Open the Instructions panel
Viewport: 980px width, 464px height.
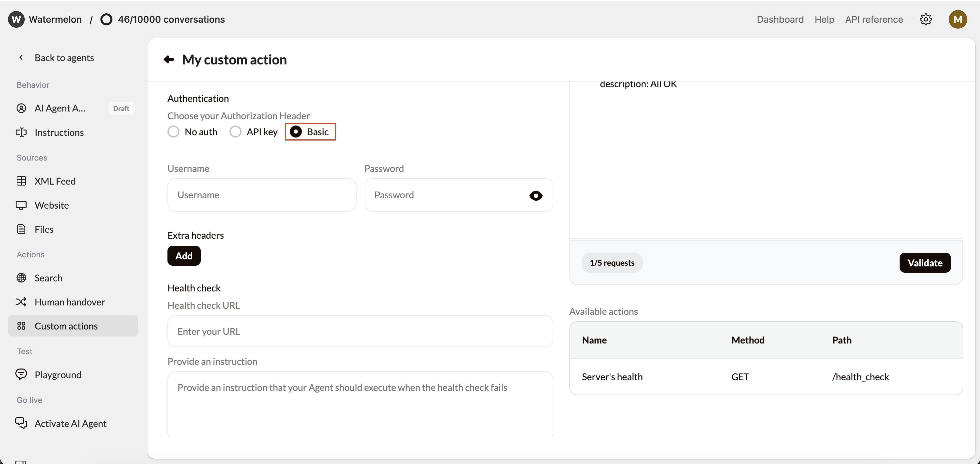(59, 132)
